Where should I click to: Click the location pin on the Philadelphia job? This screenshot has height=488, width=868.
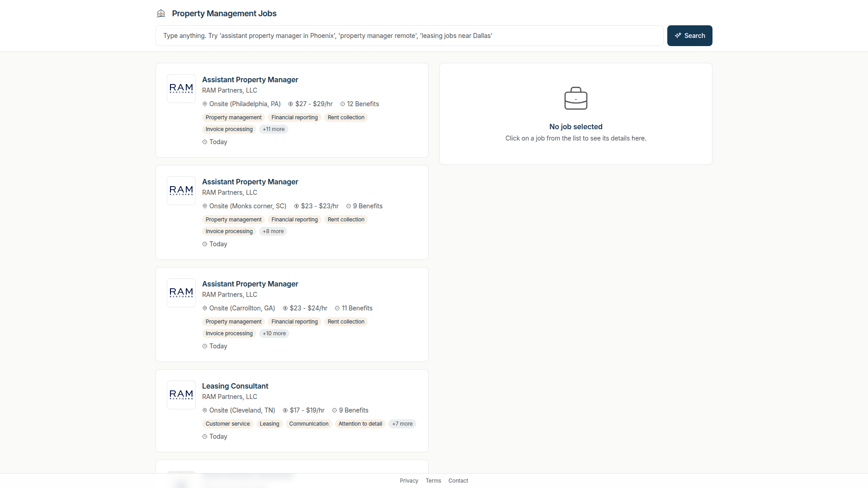click(x=205, y=104)
